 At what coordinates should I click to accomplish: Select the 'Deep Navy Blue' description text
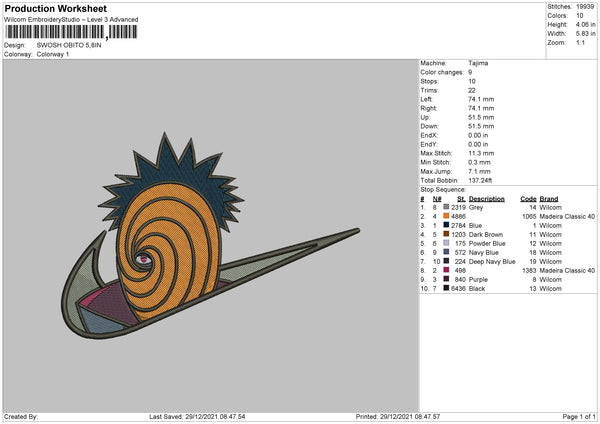point(492,262)
